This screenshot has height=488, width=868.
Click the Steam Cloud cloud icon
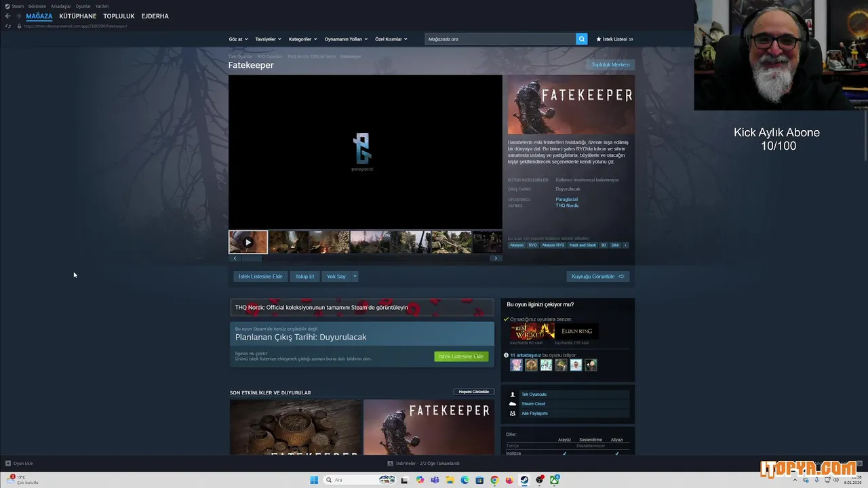tap(513, 404)
